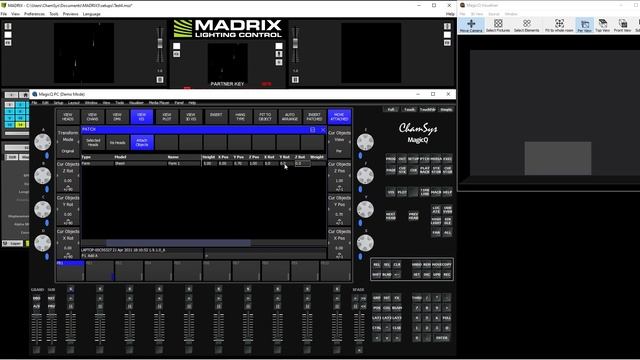Screen dimensions: 640x360
Task: Open Media Player menu in MagicQ
Action: point(159,103)
